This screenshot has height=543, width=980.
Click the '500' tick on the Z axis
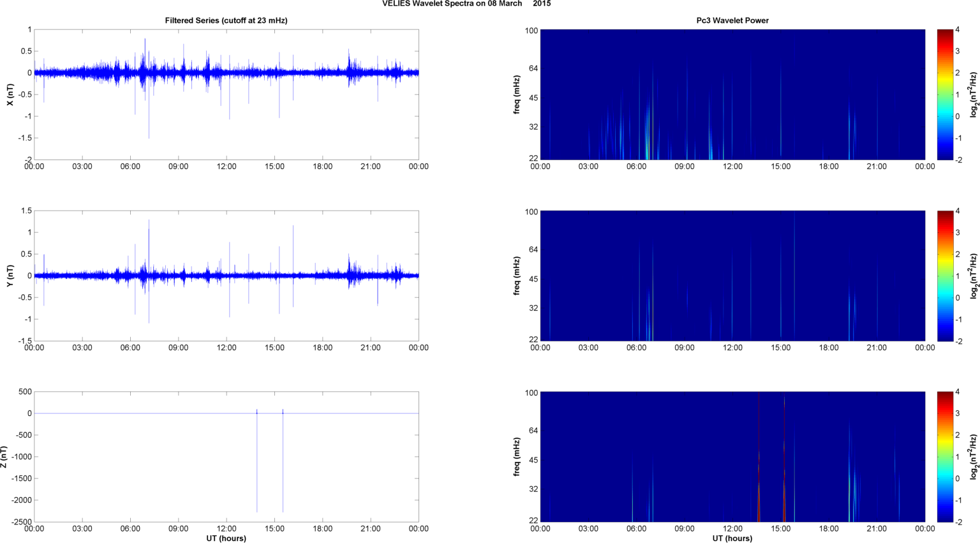25,392
